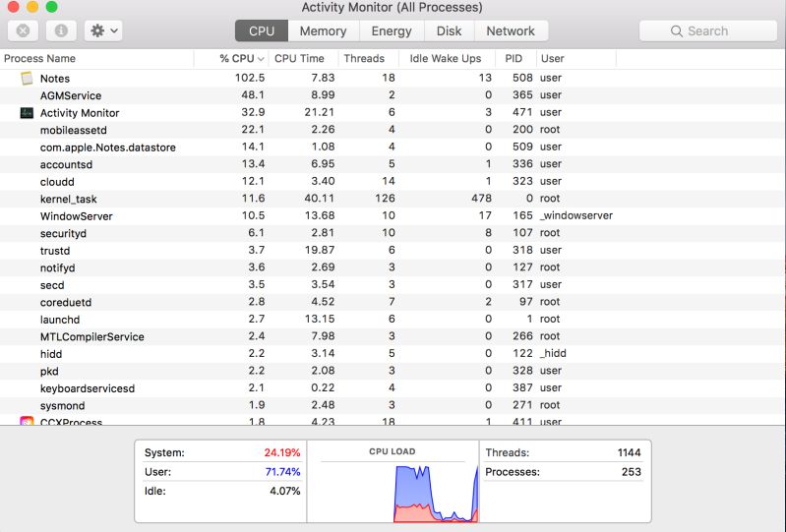
Task: Select the notifyd process row
Action: click(393, 268)
